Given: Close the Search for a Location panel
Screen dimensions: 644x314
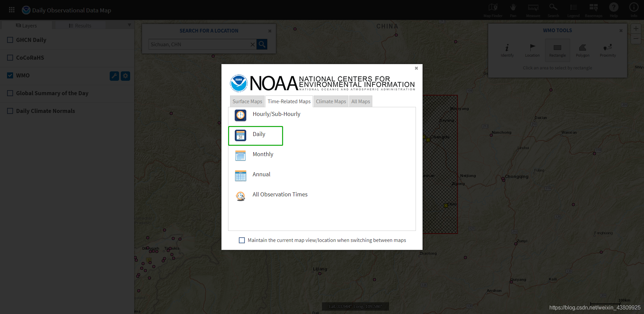Looking at the screenshot, I should [270, 31].
